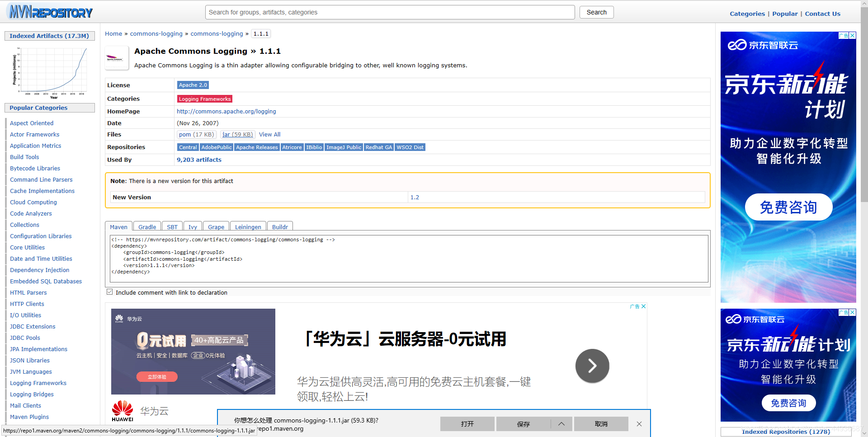The width and height of the screenshot is (868, 437).
Task: Click the Huawei ad arrow button
Action: point(592,366)
